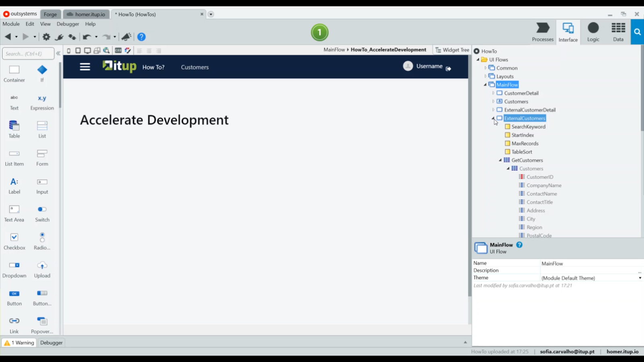Collapse the widget toolbox panel
The image size is (644, 362).
coord(58,53)
